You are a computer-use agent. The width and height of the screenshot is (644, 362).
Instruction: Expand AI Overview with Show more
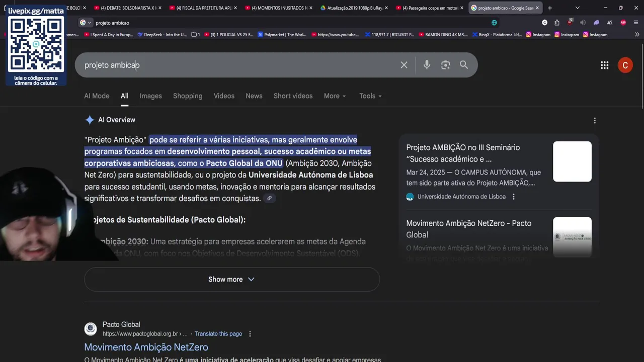tap(231, 280)
